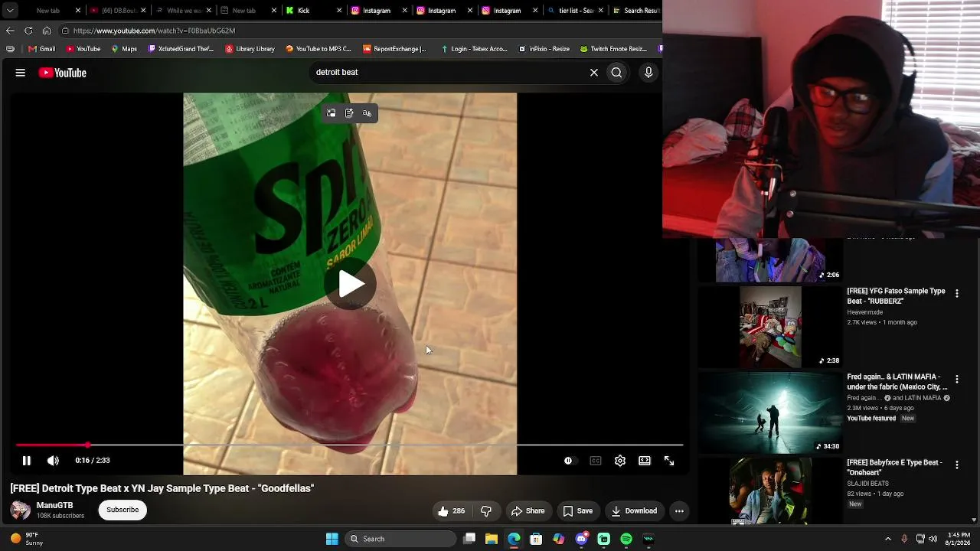Open the Windows Start menu
The width and height of the screenshot is (980, 551).
332,539
